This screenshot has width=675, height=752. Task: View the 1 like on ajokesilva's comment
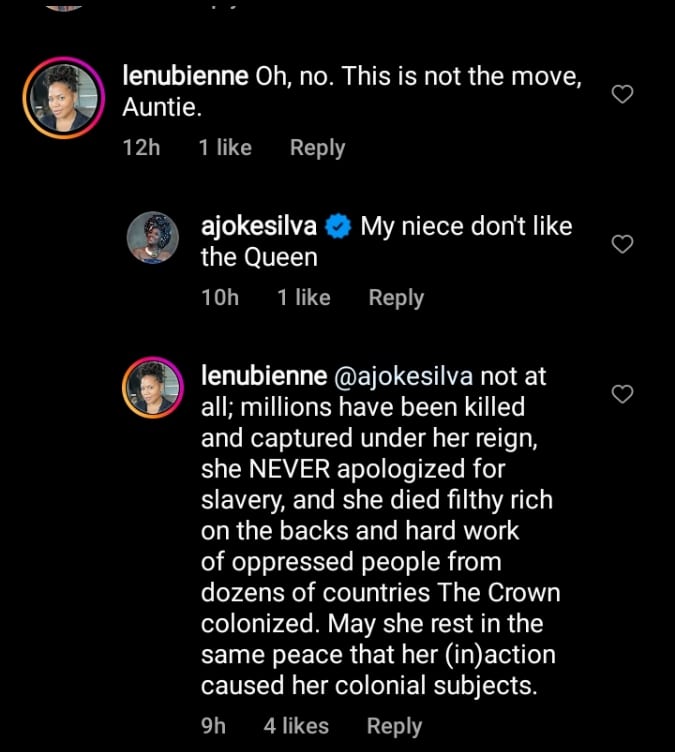click(x=304, y=298)
